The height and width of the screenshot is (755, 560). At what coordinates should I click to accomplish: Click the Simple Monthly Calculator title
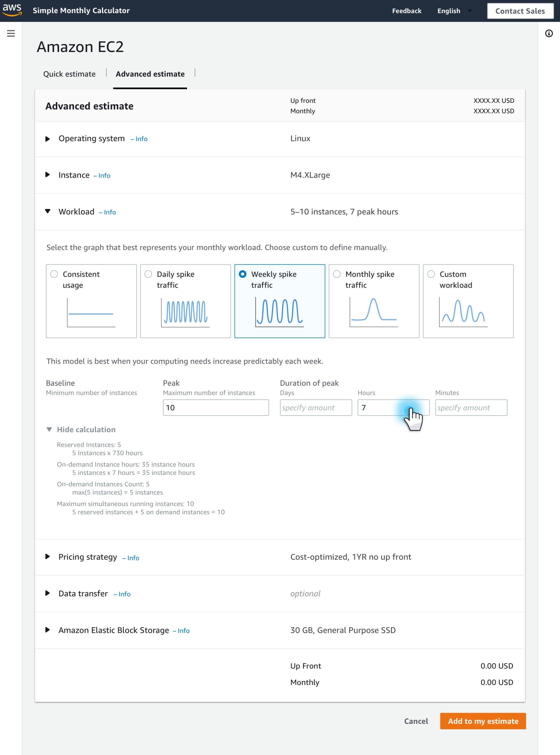[x=81, y=11]
